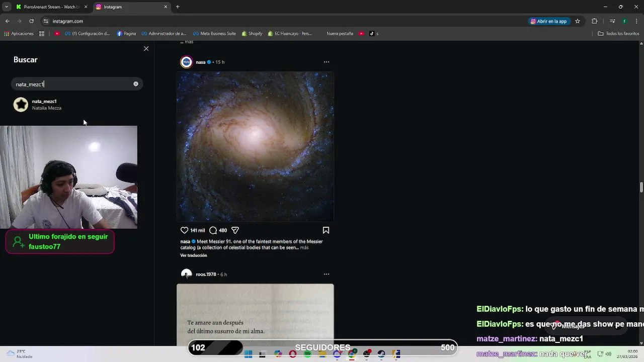Open the nasa profile avatar
644x362 pixels.
tap(186, 62)
